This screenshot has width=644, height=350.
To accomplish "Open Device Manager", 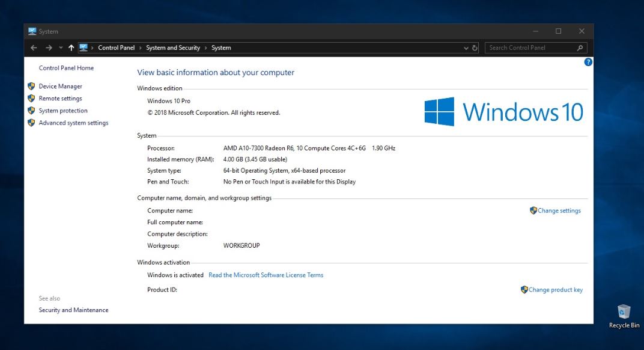I will 60,87.
